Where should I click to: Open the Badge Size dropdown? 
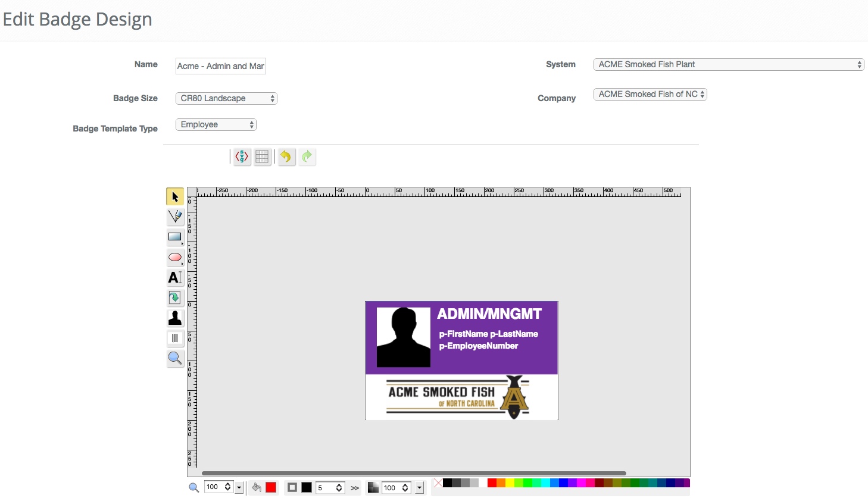point(226,99)
